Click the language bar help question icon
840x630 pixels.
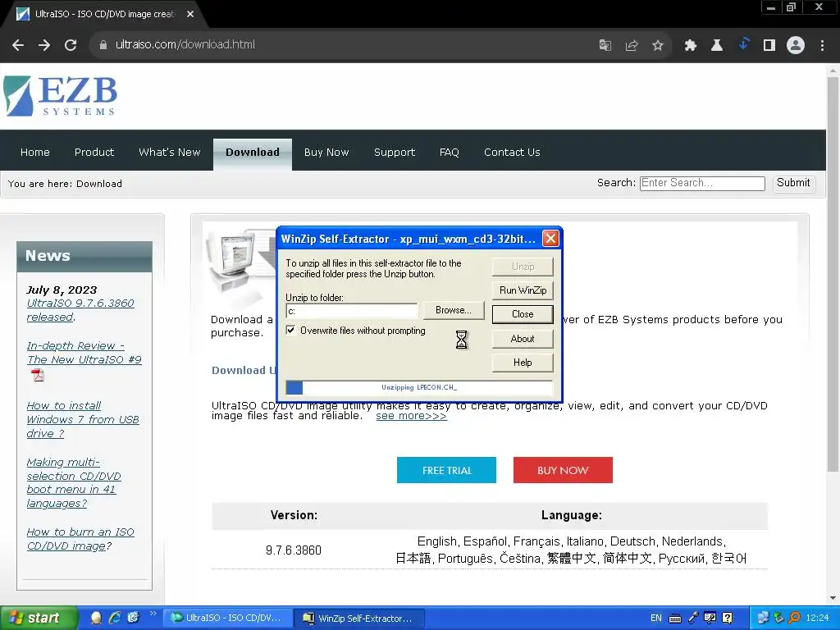coord(727,618)
